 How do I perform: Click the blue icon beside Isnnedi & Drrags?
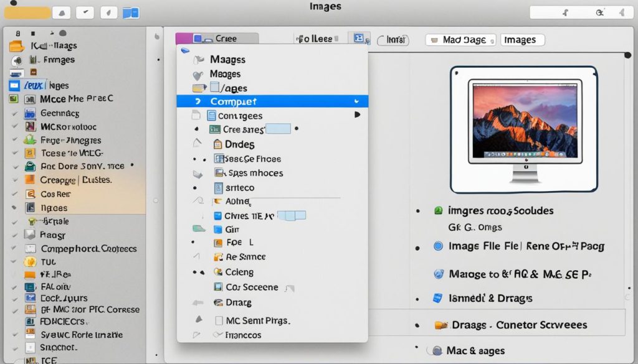click(x=437, y=298)
